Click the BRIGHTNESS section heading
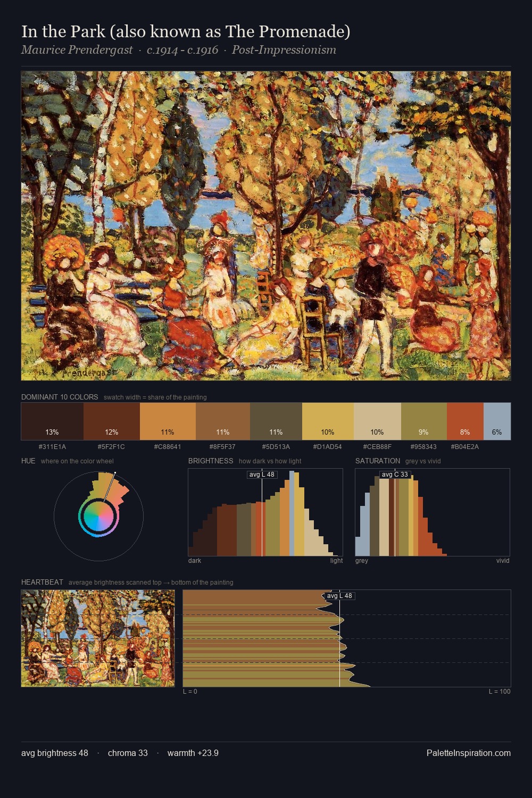 pyautogui.click(x=211, y=461)
